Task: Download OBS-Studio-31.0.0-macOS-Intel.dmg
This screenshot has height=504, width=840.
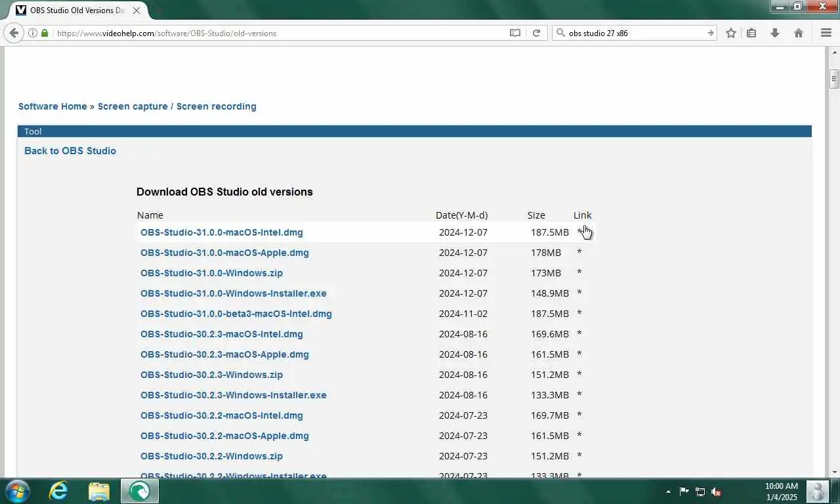Action: pyautogui.click(x=221, y=232)
